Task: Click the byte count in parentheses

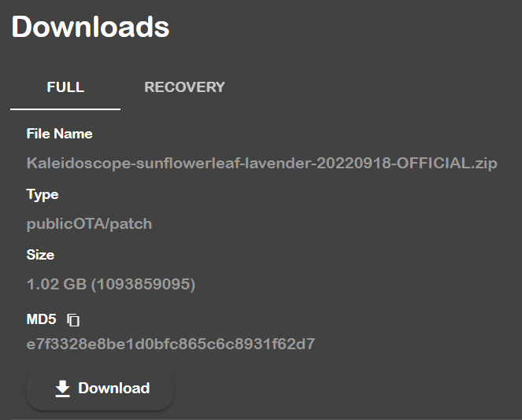Action: (x=143, y=285)
